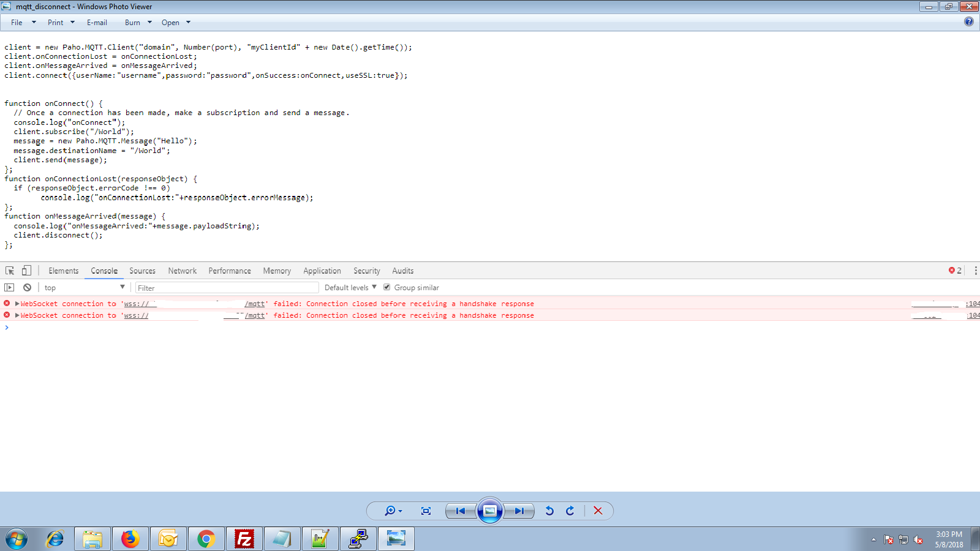Click the console Filter field
Viewport: 980px width, 551px height.
pos(227,288)
